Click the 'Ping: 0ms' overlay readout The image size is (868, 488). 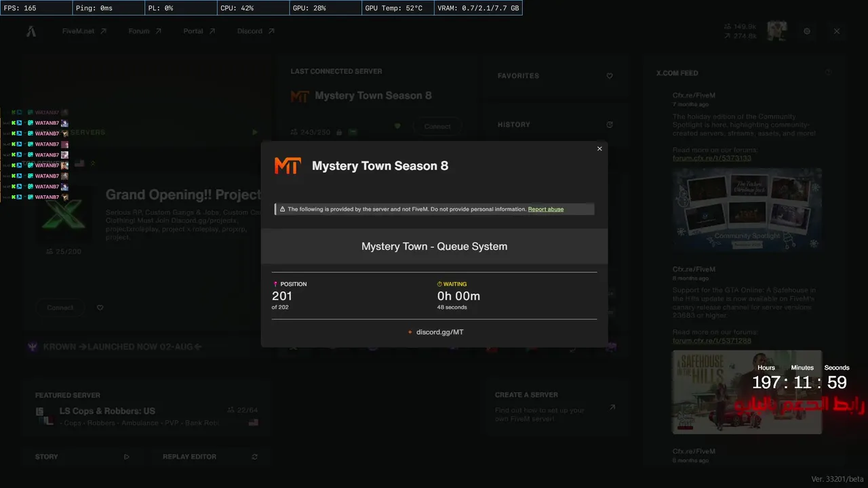(108, 8)
